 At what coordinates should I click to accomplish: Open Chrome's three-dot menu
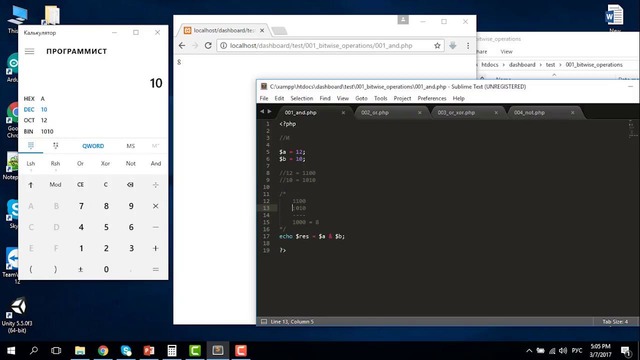(x=468, y=46)
